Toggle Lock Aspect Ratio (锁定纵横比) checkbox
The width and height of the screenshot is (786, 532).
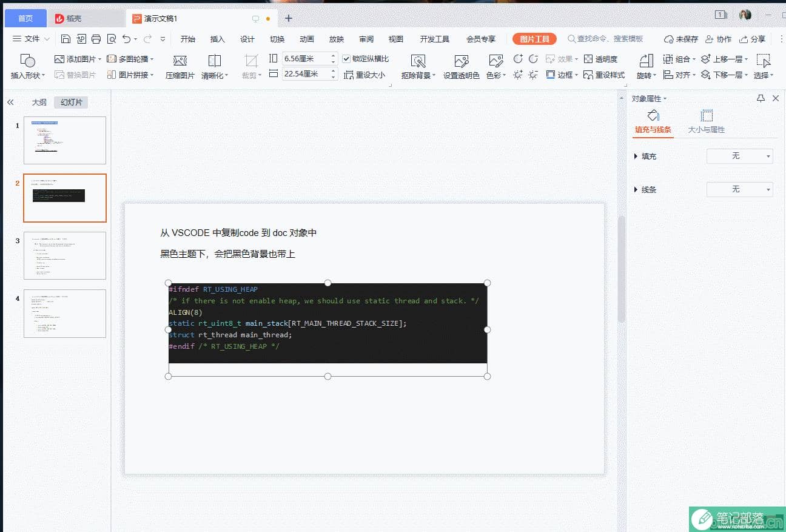tap(346, 59)
